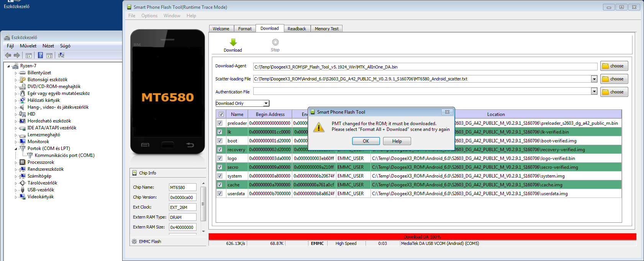Click the Billentyűzet keyboard icon
The height and width of the screenshot is (261, 644).
pos(23,73)
